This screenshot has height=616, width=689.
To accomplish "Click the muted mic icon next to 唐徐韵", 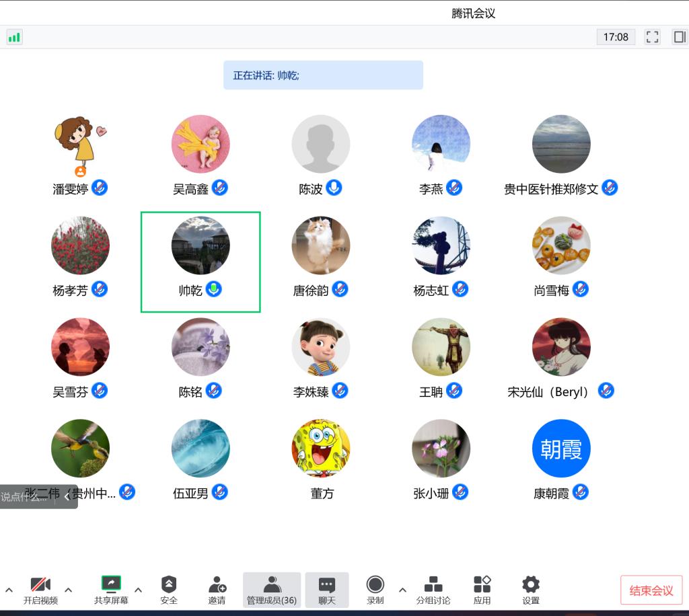I will click(x=340, y=289).
